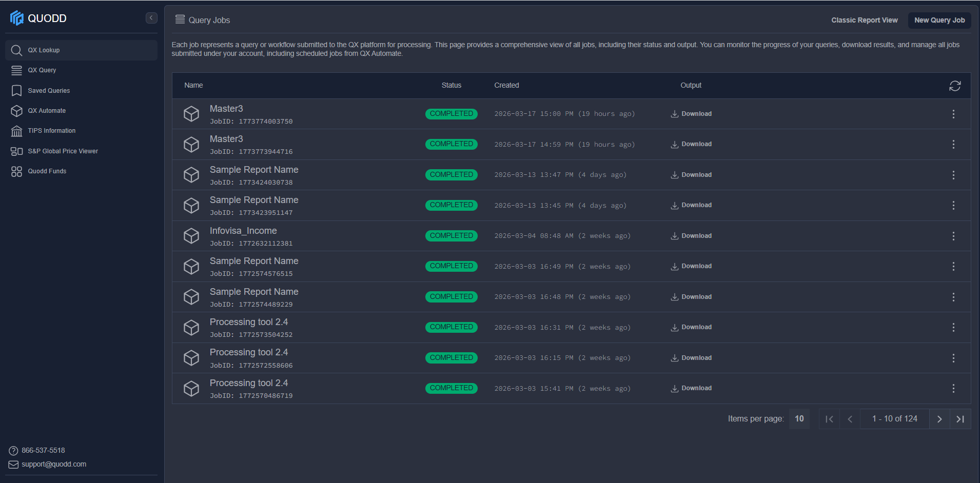Download output for job 1773424030738
Viewport: 980px width, 483px height.
click(691, 175)
